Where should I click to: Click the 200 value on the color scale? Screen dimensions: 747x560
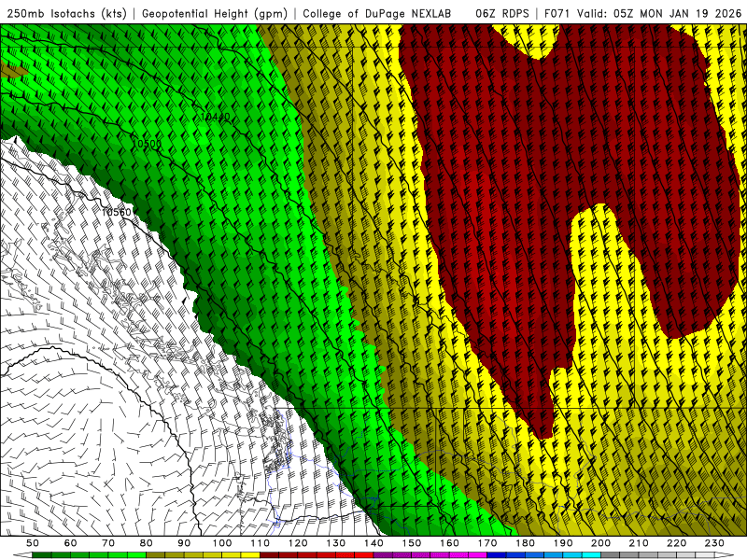point(600,543)
